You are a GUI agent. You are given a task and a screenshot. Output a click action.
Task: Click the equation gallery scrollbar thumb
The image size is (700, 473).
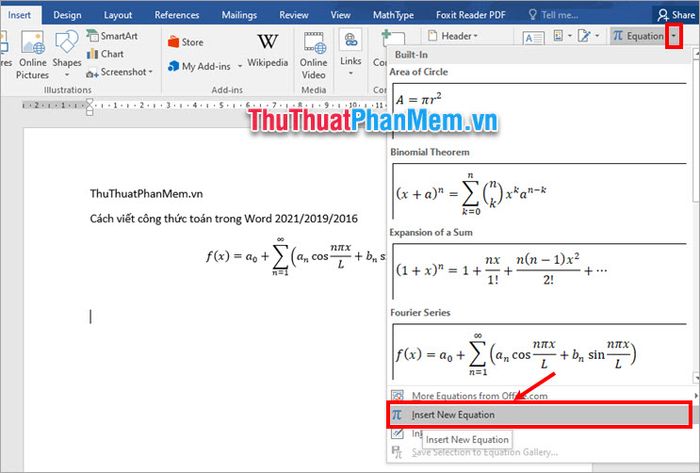click(x=696, y=129)
